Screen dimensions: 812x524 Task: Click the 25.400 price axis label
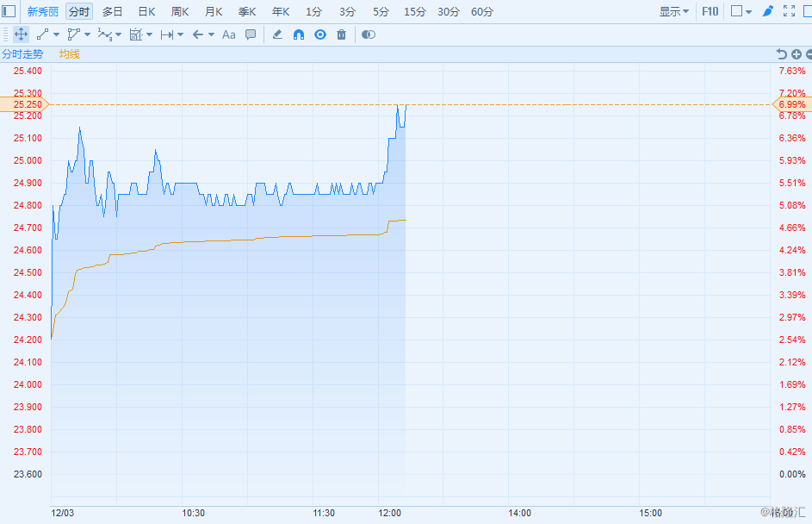click(x=28, y=71)
